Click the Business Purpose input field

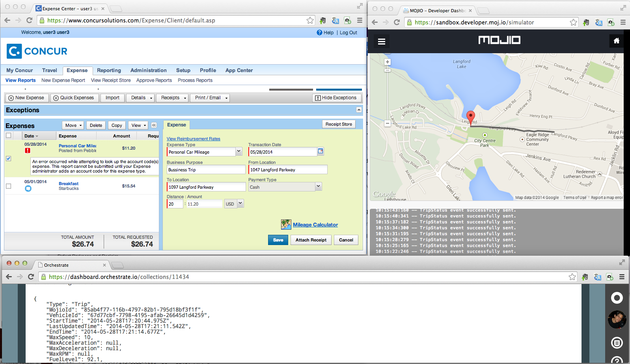coord(206,169)
